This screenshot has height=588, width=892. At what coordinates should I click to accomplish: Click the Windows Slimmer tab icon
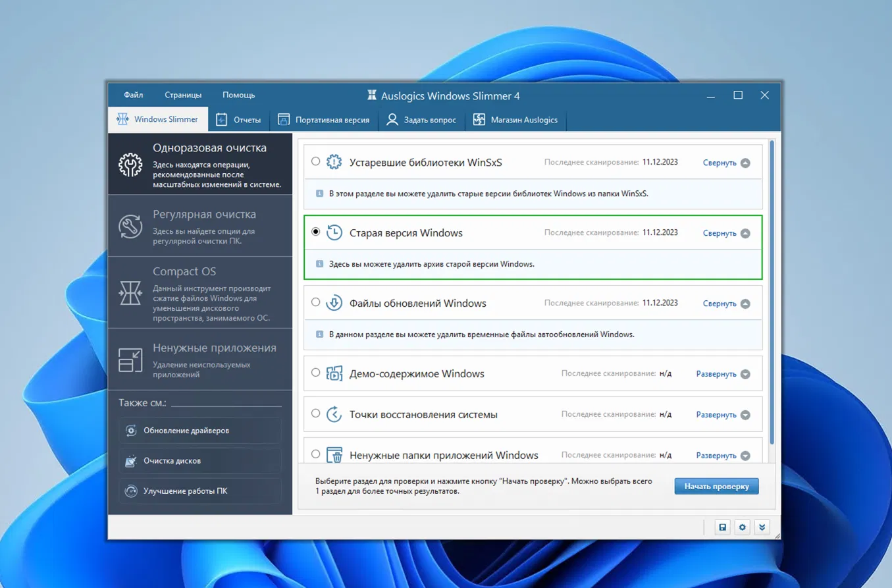(x=122, y=119)
